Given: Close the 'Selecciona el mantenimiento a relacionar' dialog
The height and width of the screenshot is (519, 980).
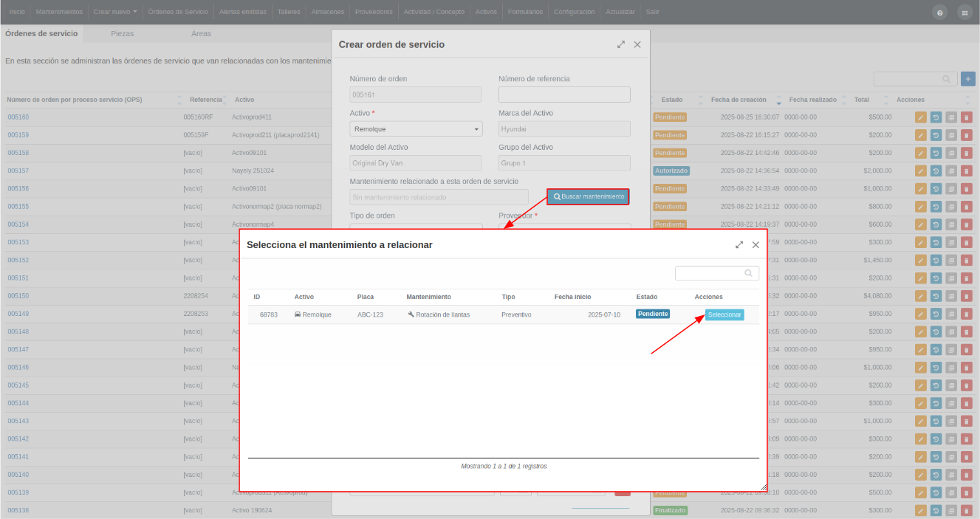Looking at the screenshot, I should [x=755, y=244].
